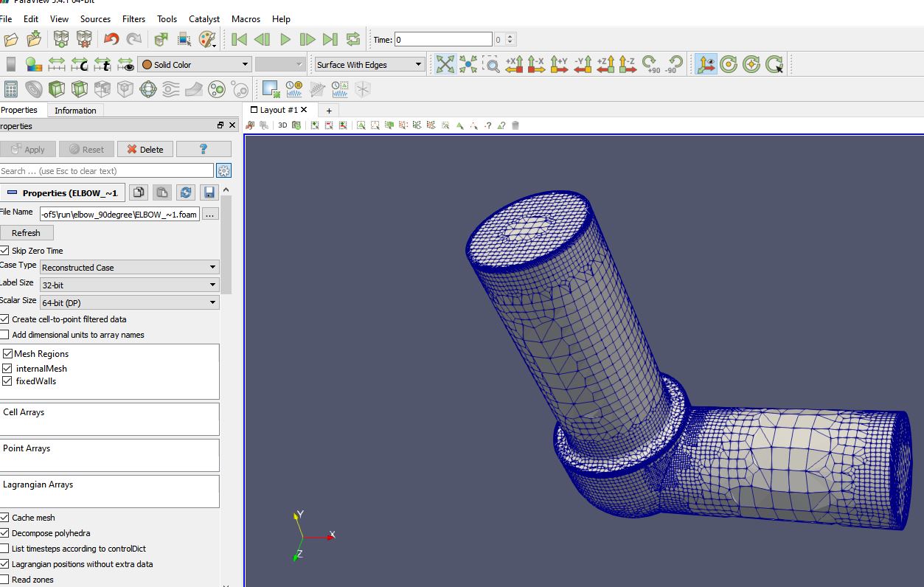This screenshot has width=924, height=587.
Task: Open the Case Type dropdown
Action: tap(129, 267)
